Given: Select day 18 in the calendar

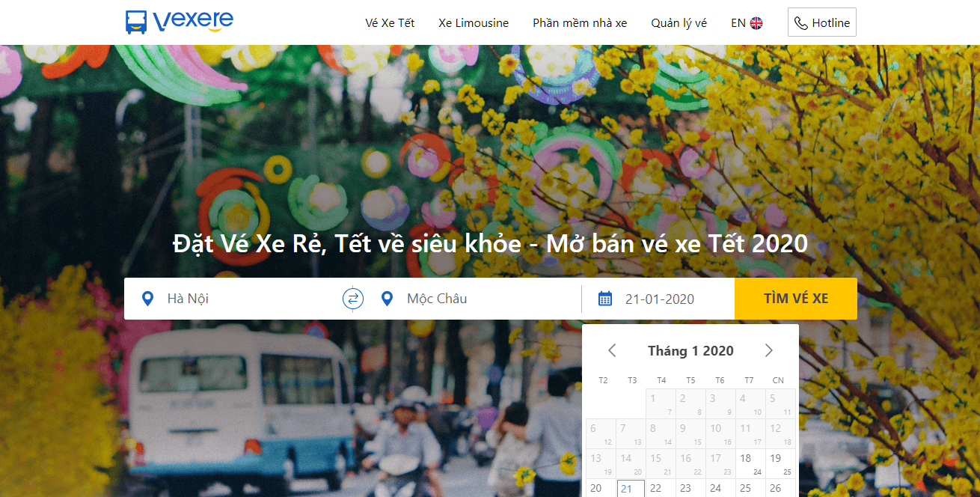Looking at the screenshot, I should (750, 464).
